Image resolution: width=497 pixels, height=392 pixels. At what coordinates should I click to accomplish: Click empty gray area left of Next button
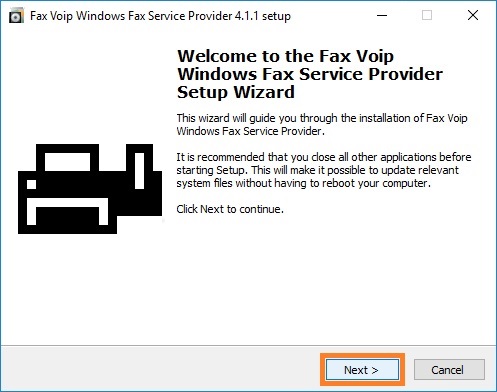(x=160, y=369)
